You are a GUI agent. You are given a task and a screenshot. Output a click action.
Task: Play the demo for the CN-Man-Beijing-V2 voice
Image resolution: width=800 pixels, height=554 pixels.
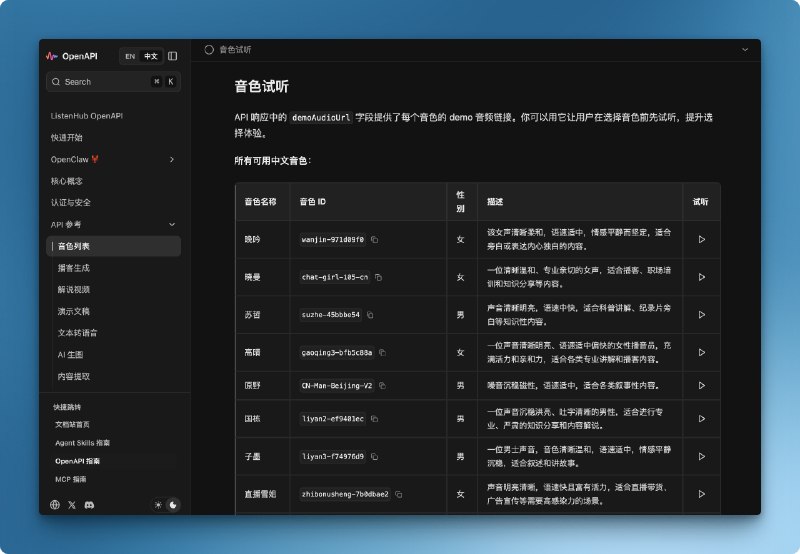pos(702,386)
